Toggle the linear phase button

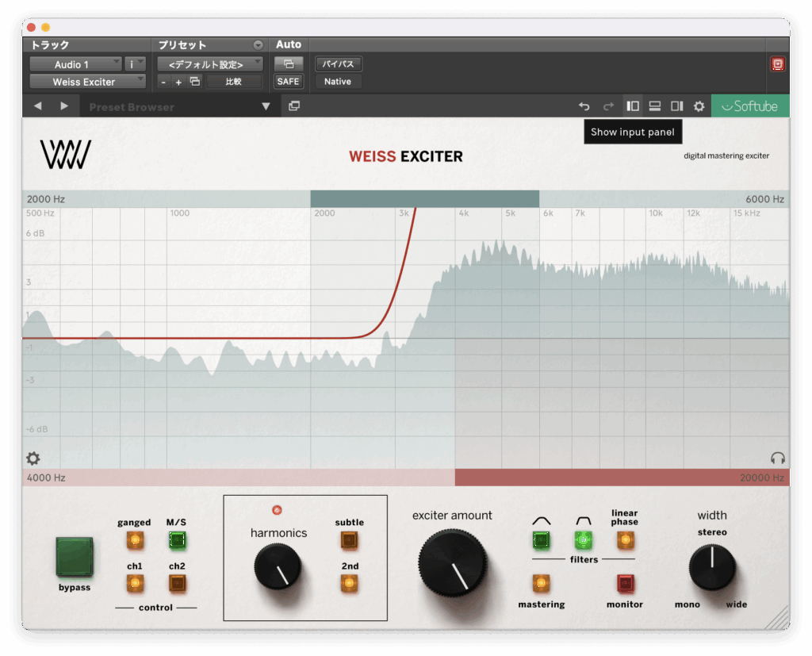(626, 540)
